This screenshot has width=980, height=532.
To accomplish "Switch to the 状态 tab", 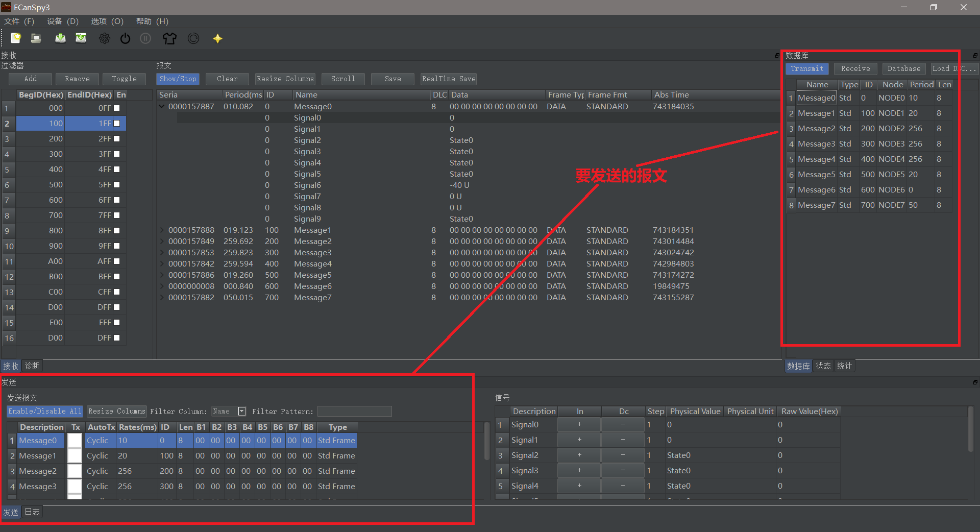I will pos(823,366).
